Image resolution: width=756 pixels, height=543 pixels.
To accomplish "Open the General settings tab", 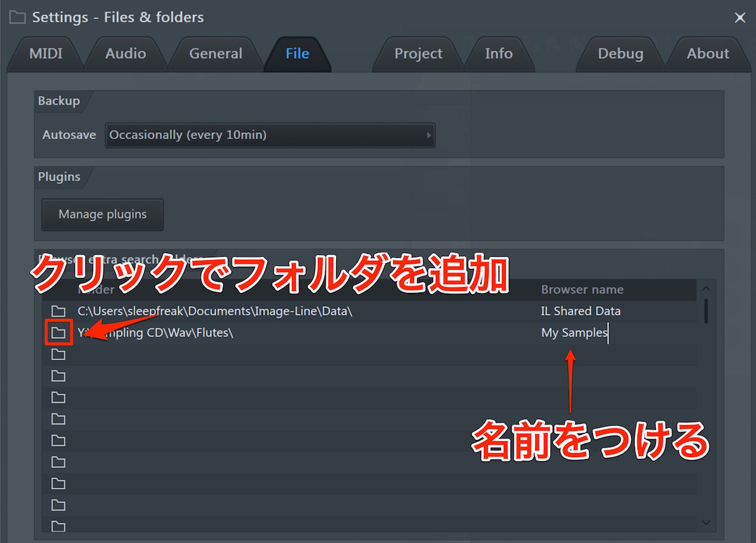I will 215,54.
